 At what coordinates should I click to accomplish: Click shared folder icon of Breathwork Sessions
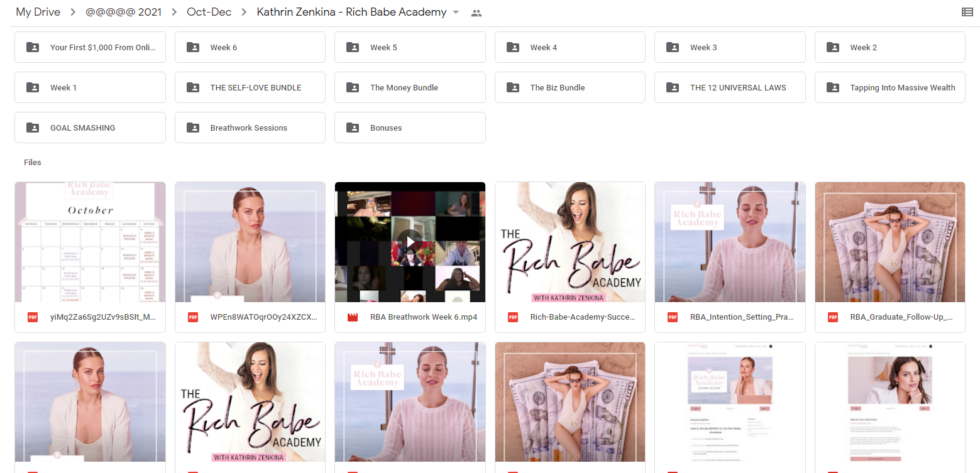(193, 128)
